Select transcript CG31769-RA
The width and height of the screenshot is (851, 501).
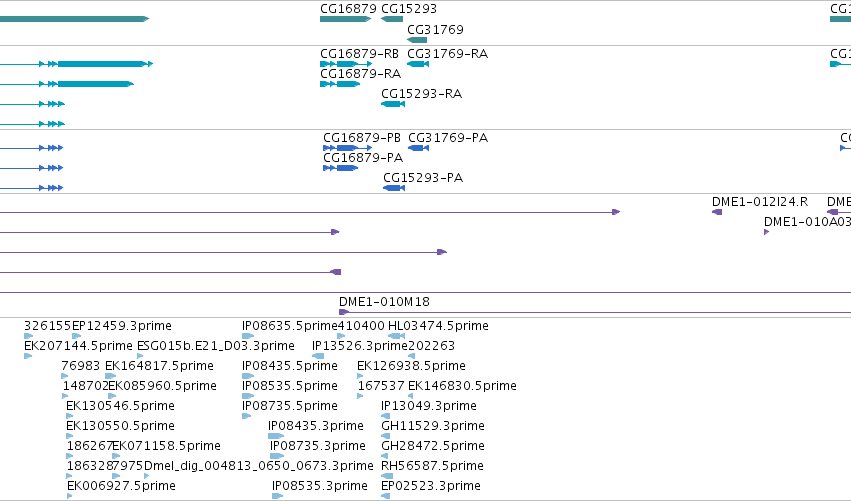coord(418,64)
